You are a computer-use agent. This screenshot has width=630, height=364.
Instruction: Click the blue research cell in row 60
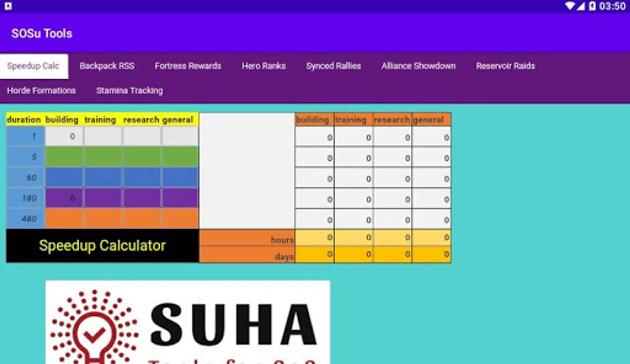tap(142, 178)
